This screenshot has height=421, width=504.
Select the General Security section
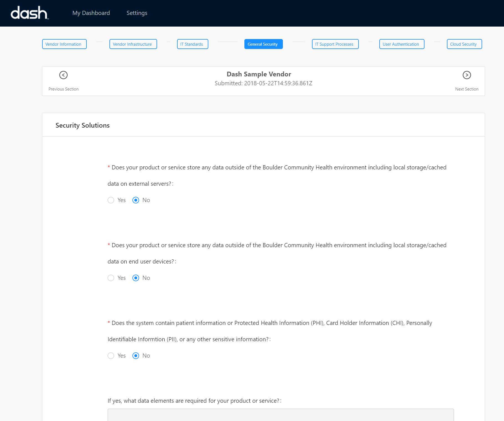pyautogui.click(x=263, y=44)
